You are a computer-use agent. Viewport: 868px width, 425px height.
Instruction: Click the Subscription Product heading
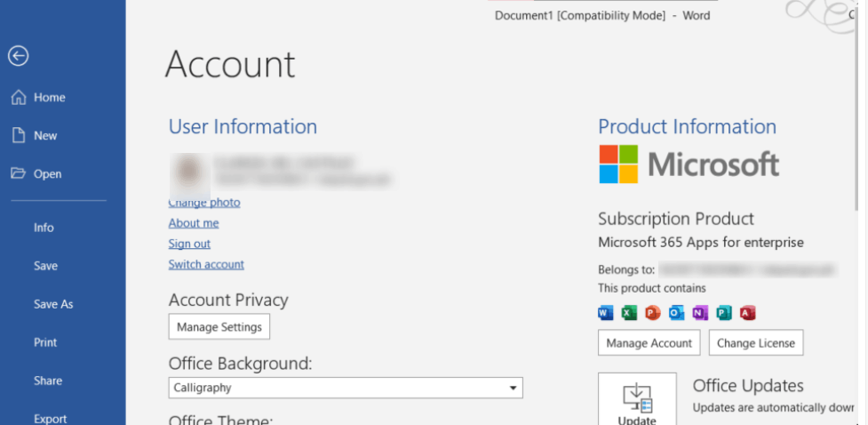(x=676, y=219)
